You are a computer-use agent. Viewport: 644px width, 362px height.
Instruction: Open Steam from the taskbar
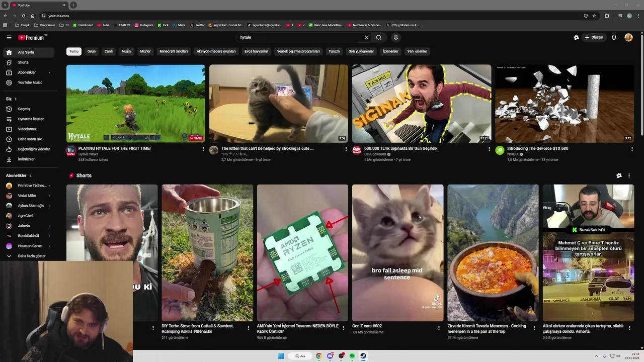363,356
